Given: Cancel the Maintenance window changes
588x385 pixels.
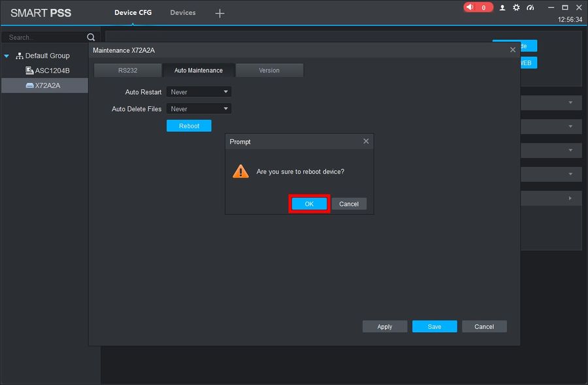Looking at the screenshot, I should coord(484,326).
